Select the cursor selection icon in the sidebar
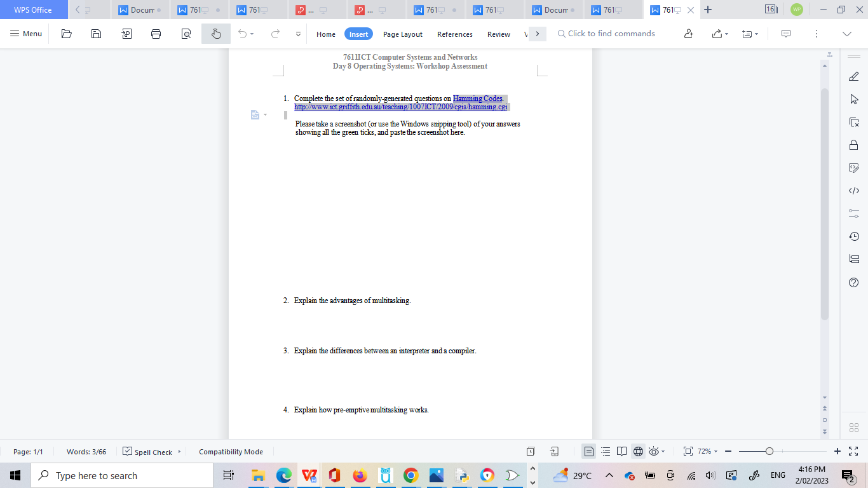The image size is (868, 488). coord(853,99)
